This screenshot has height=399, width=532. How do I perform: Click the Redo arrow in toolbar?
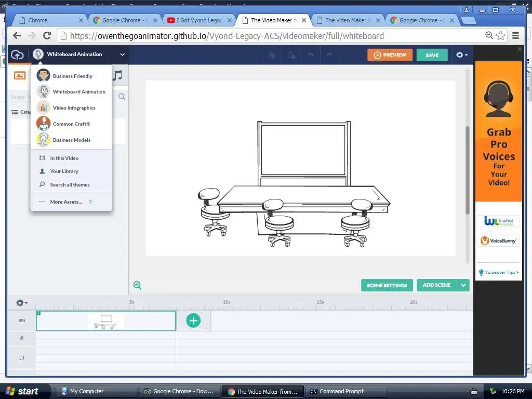(329, 55)
